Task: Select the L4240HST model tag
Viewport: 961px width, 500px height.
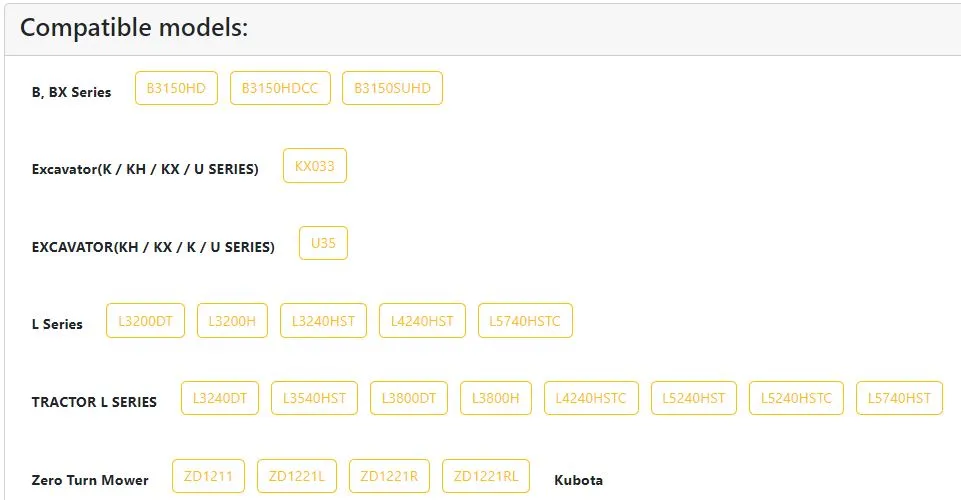Action: (422, 321)
